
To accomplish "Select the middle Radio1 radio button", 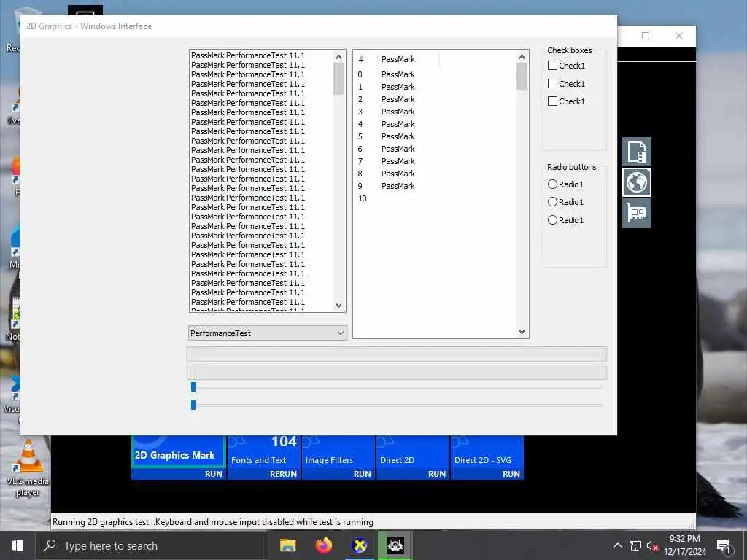I will click(x=553, y=202).
